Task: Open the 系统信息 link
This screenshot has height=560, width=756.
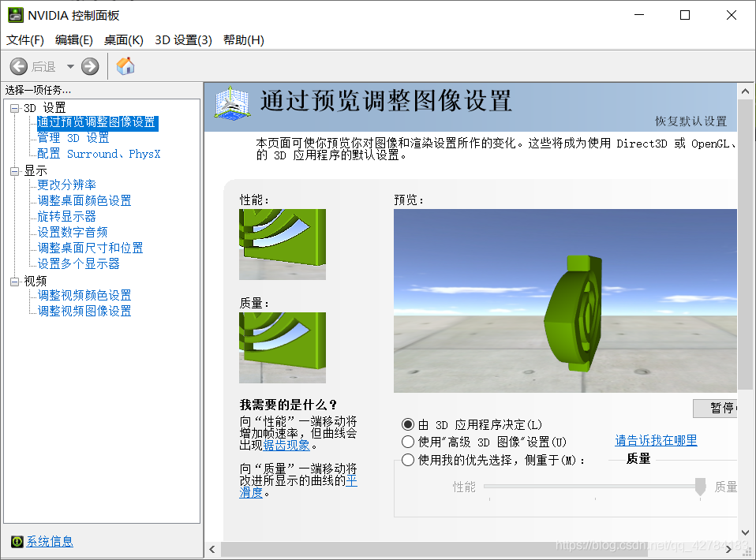Action: coord(49,542)
